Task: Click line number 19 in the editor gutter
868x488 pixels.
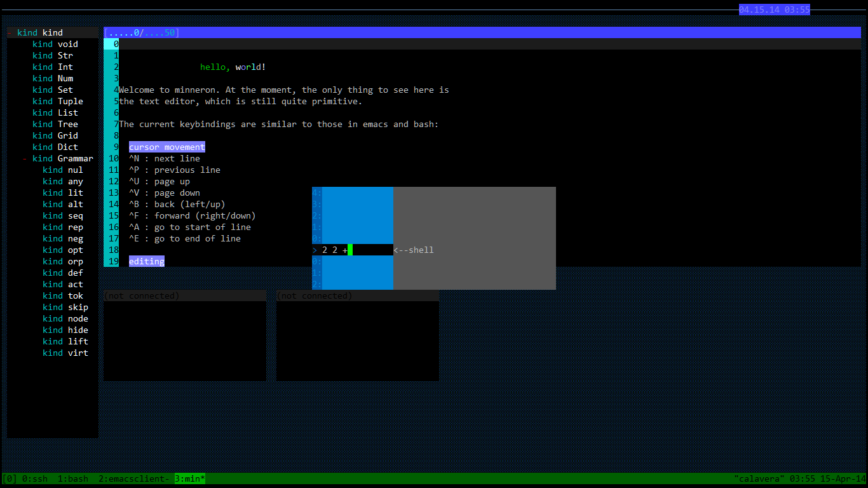Action: click(x=114, y=262)
